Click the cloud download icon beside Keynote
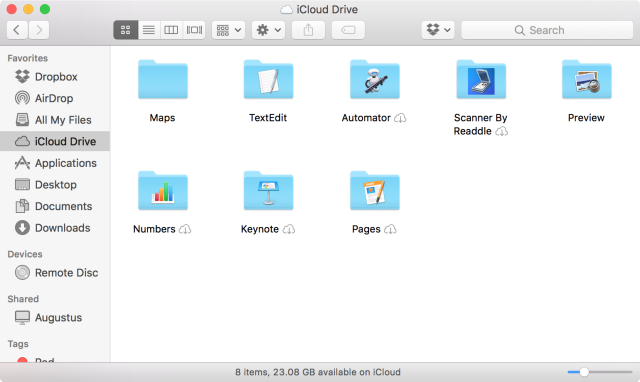The height and width of the screenshot is (382, 640). (x=289, y=229)
